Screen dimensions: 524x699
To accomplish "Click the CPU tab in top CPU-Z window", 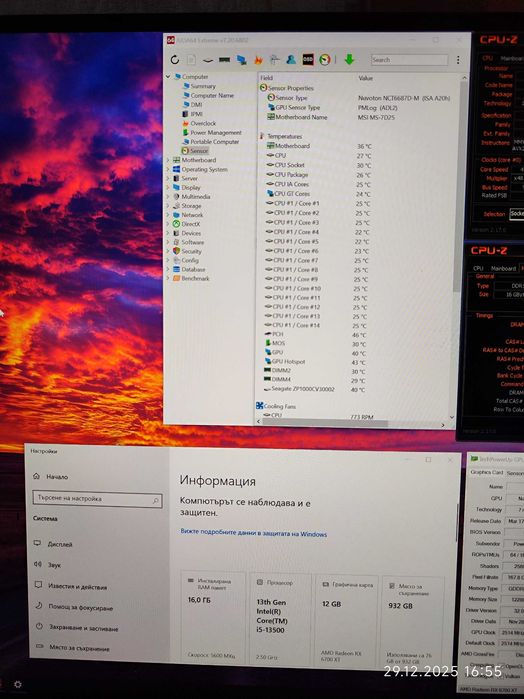I will pos(487,58).
